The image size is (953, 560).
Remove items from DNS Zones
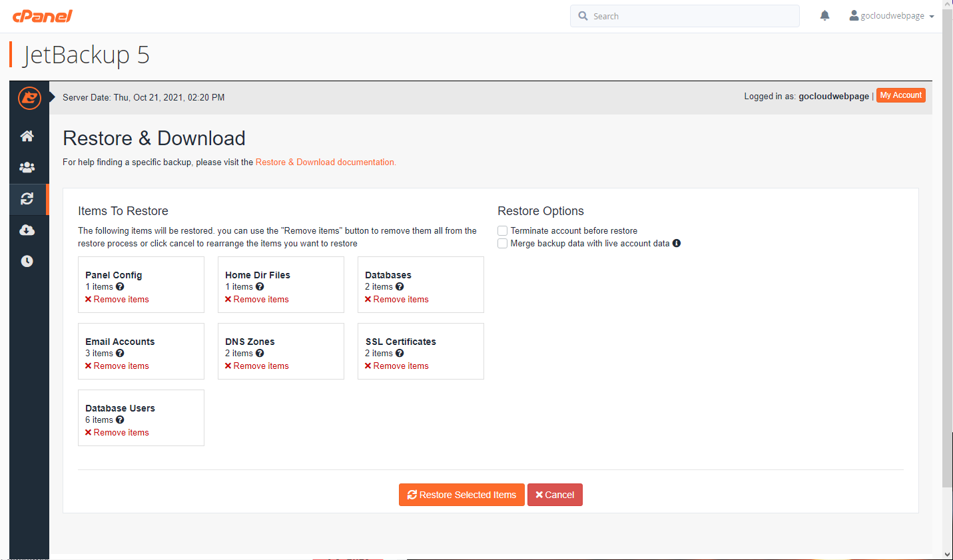tap(257, 366)
